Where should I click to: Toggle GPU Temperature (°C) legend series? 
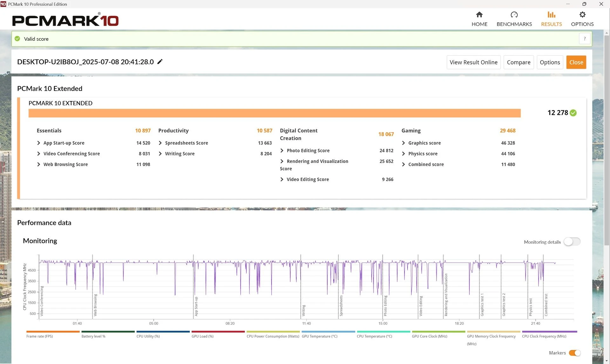(328, 334)
